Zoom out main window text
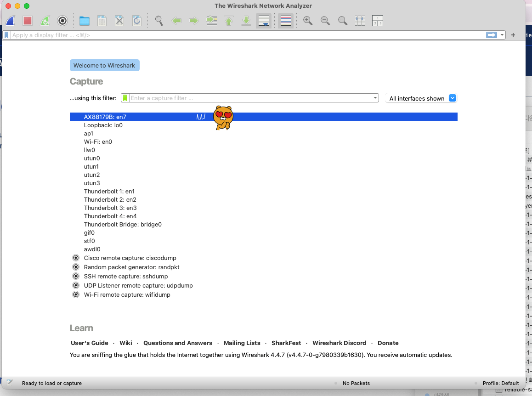The width and height of the screenshot is (532, 396). click(x=325, y=21)
